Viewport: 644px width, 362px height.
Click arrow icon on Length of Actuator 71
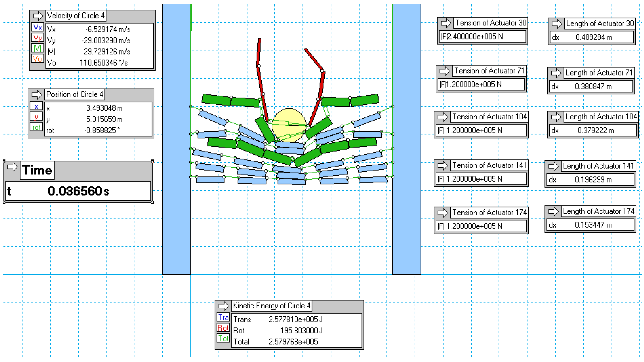click(x=556, y=73)
